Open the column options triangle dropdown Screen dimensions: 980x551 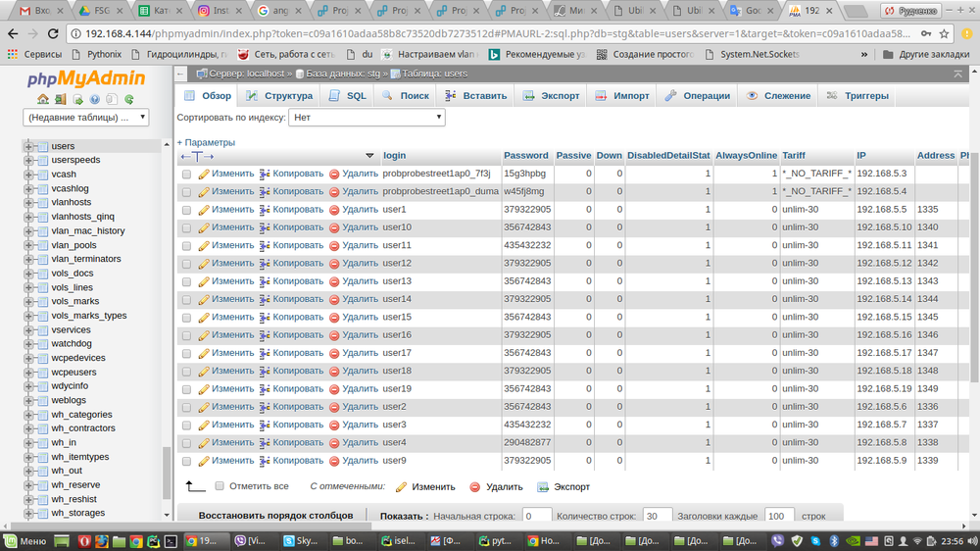(369, 156)
